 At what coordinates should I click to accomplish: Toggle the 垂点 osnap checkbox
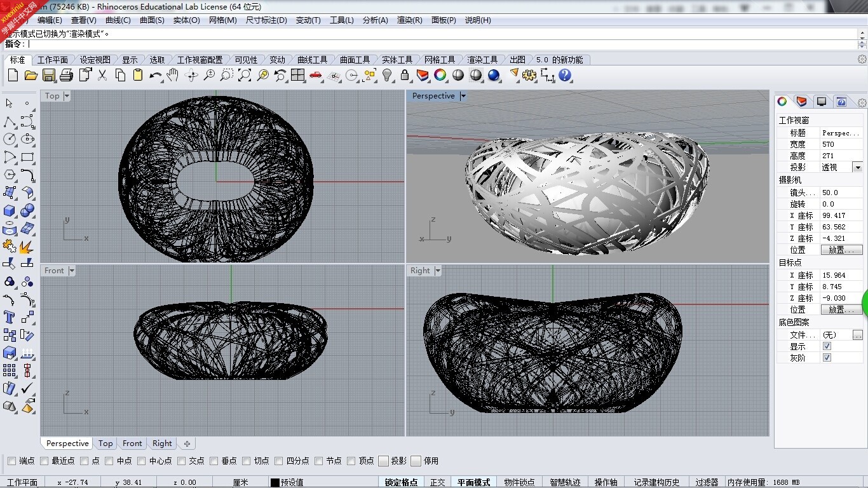click(214, 461)
